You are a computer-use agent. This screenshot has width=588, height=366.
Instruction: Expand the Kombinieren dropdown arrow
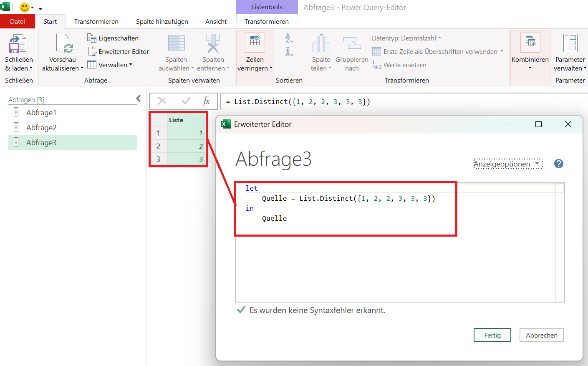pos(530,68)
